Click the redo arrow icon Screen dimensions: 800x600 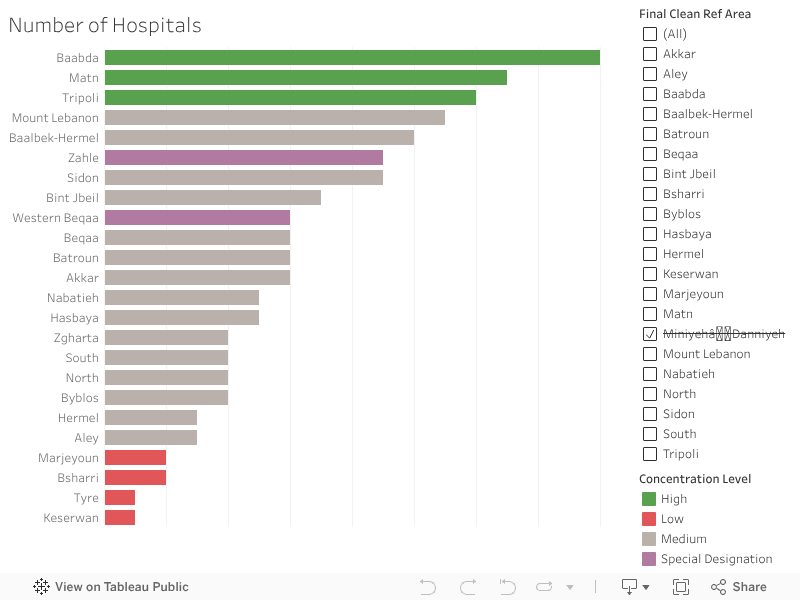(x=466, y=587)
